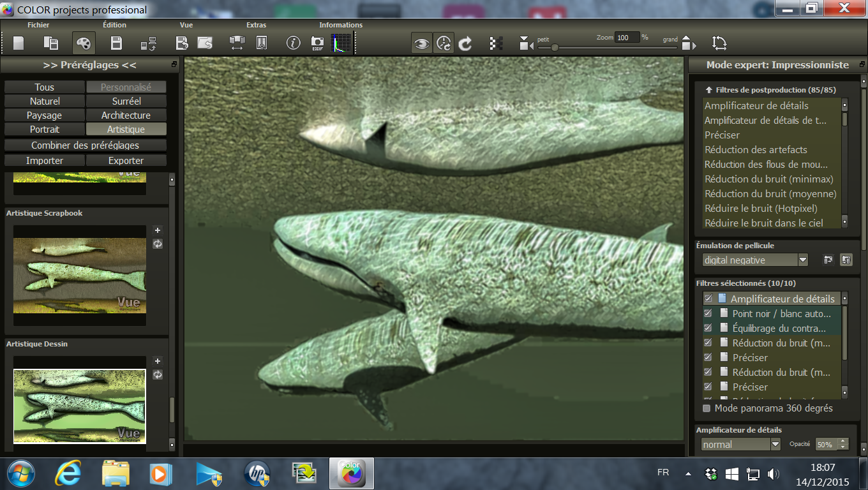Screen dimensions: 868x490
Task: Open the Édition menu
Action: (x=115, y=25)
